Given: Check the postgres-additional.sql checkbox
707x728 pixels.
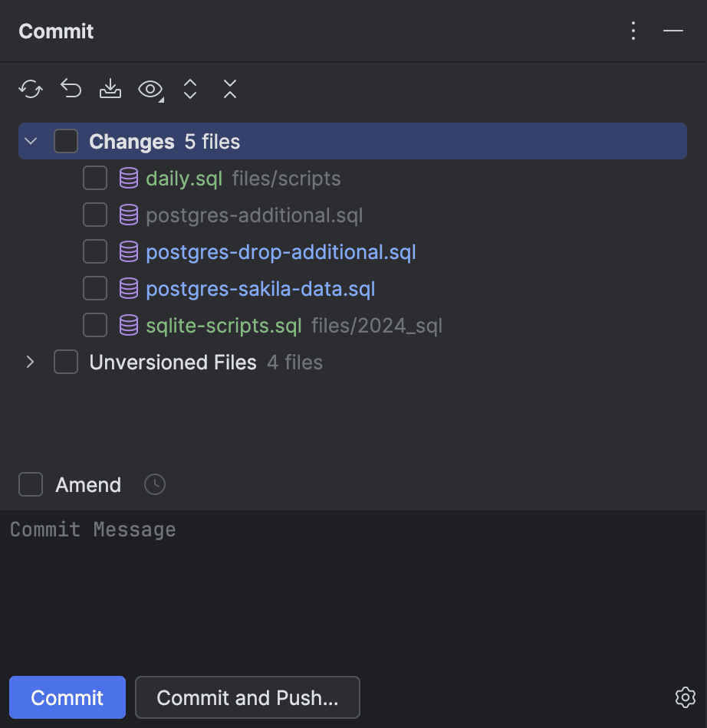Looking at the screenshot, I should (94, 215).
